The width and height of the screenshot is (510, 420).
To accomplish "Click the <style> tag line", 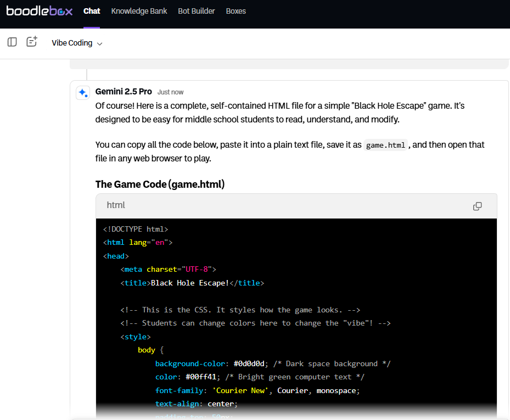I will click(136, 337).
